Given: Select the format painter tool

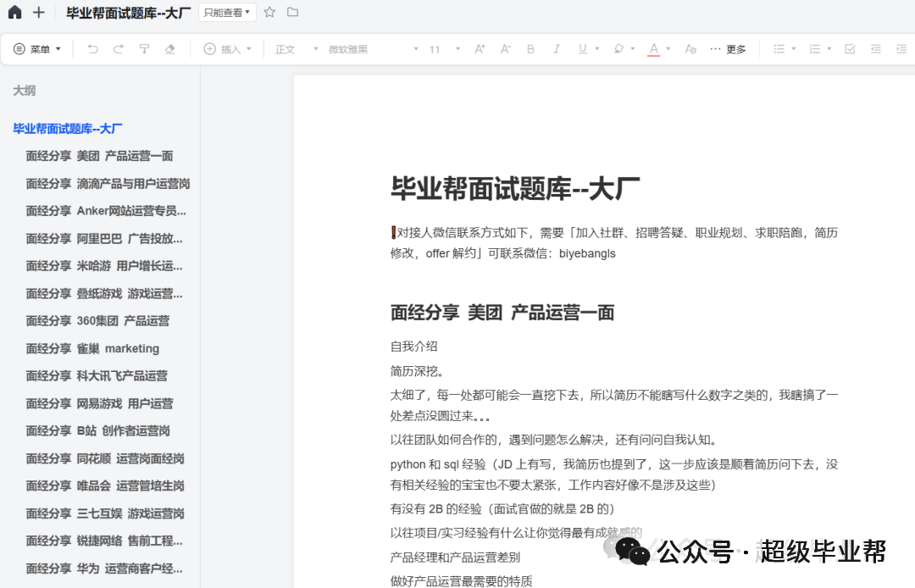Looking at the screenshot, I should point(144,48).
